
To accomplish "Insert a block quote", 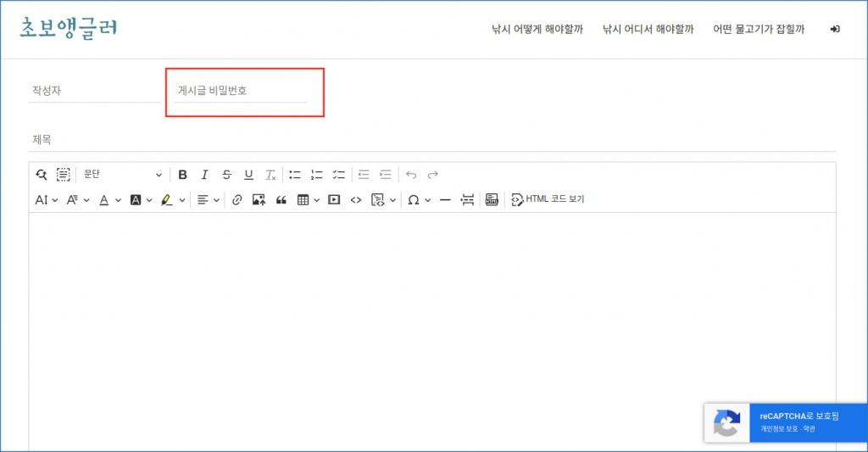I will point(281,200).
